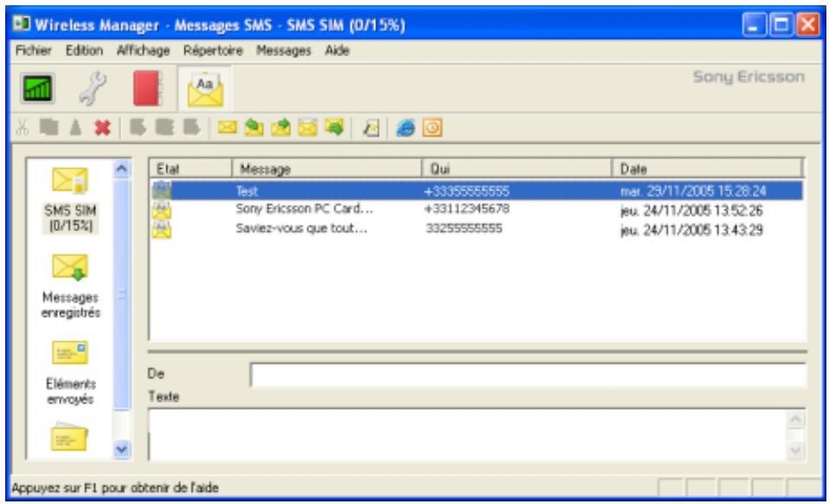Delete message with red X icon
Screen dimensions: 829x504
(x=102, y=127)
